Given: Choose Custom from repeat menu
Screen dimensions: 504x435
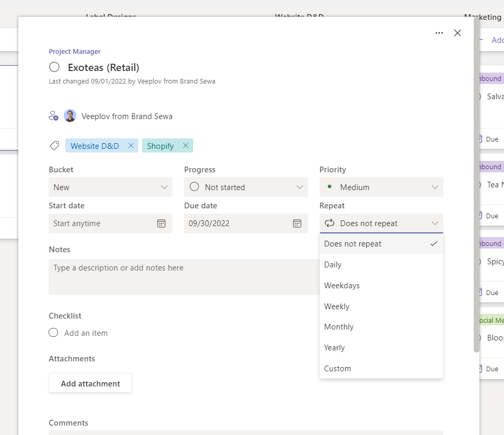Looking at the screenshot, I should (x=337, y=369).
